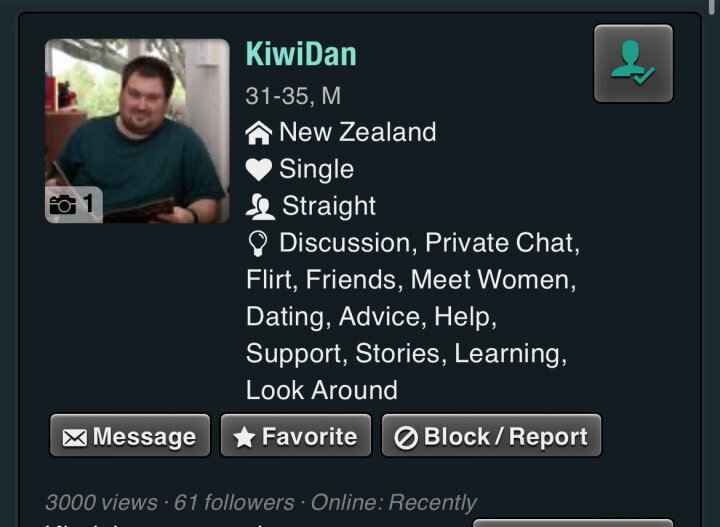Click the Look Around interest text
This screenshot has width=720, height=527.
click(322, 390)
